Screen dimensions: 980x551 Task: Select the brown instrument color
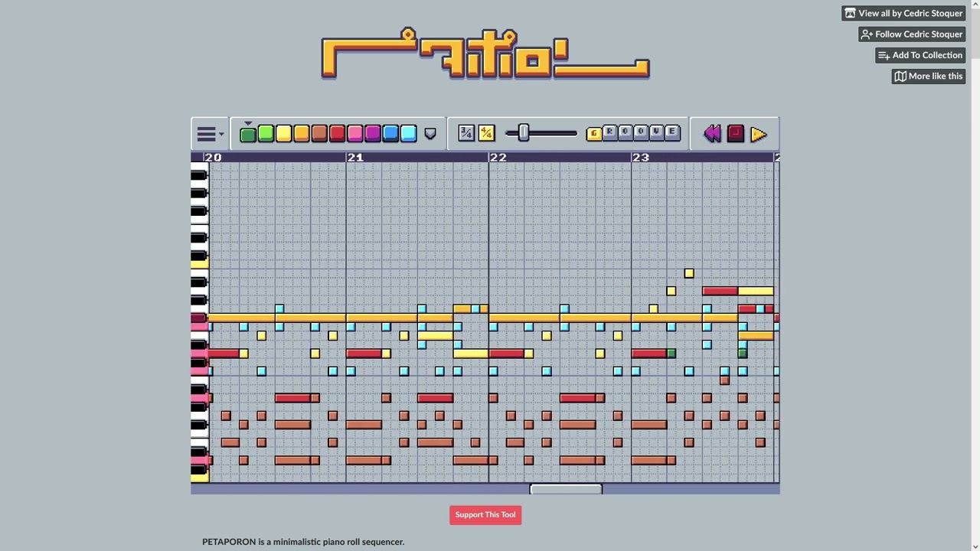319,134
